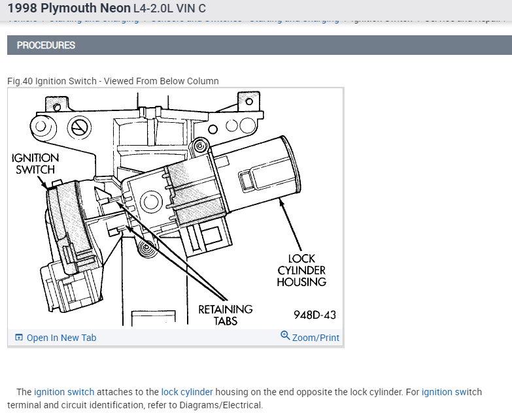
Task: Click the Zoom/Print magnifier icon
Action: (x=285, y=335)
